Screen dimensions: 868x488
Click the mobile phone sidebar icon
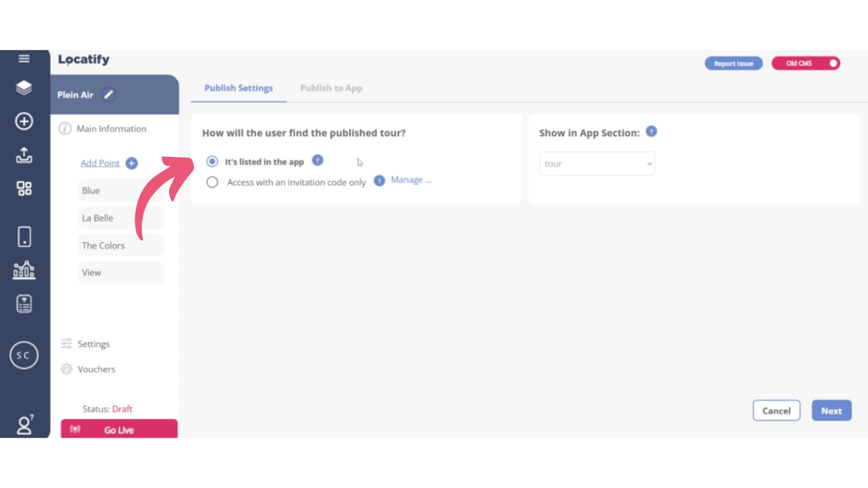pyautogui.click(x=24, y=236)
